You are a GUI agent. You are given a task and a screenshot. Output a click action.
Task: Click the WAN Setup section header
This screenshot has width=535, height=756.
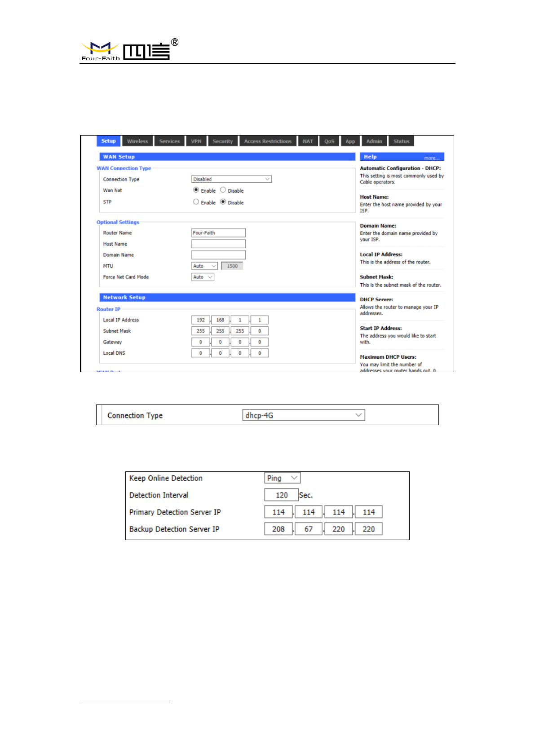(x=227, y=157)
